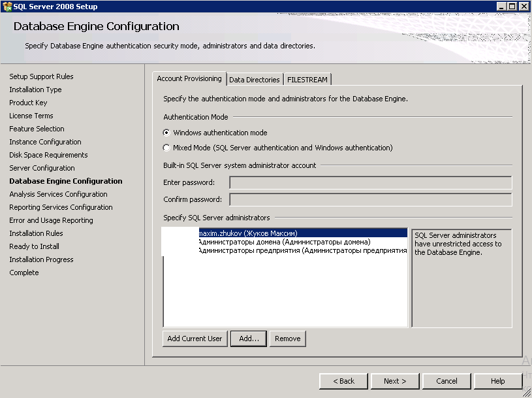Click the SQL Server Setup title bar icon

click(7, 7)
